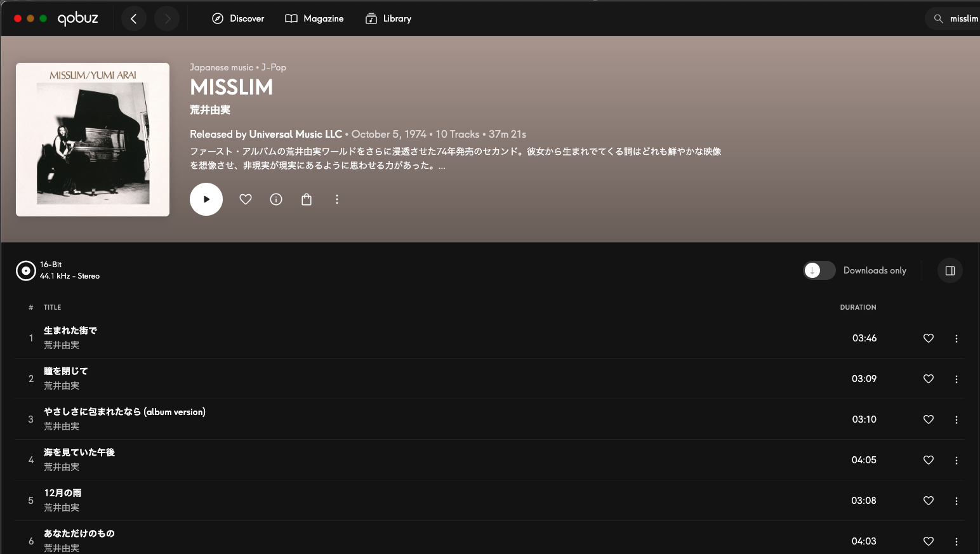Screen dimensions: 980x554
Task: Open the Magazine tab
Action: (x=314, y=18)
